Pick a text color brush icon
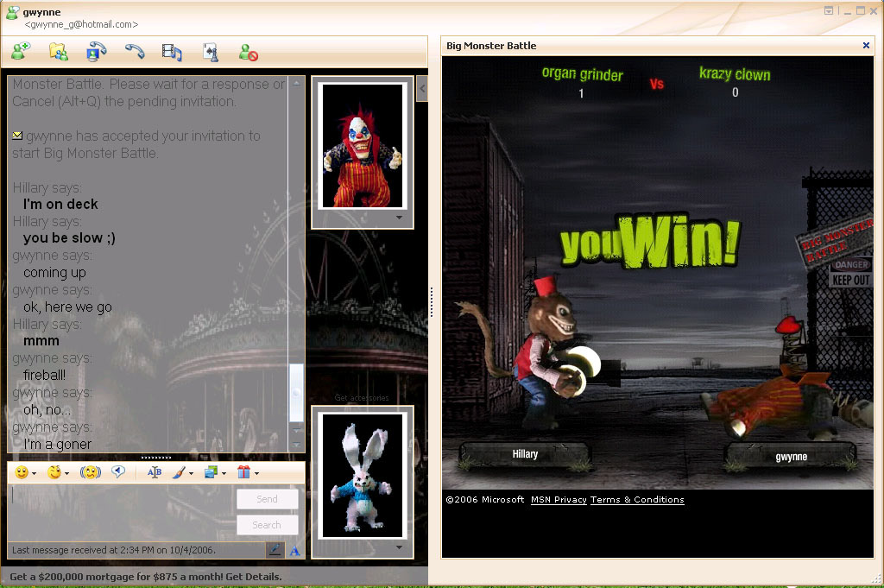The width and height of the screenshot is (884, 588). click(178, 471)
